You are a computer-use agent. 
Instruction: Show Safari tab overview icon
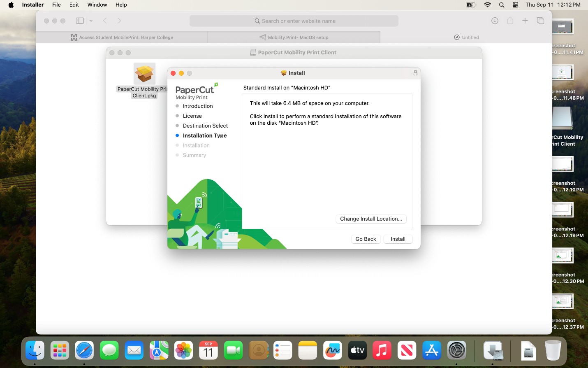click(541, 21)
